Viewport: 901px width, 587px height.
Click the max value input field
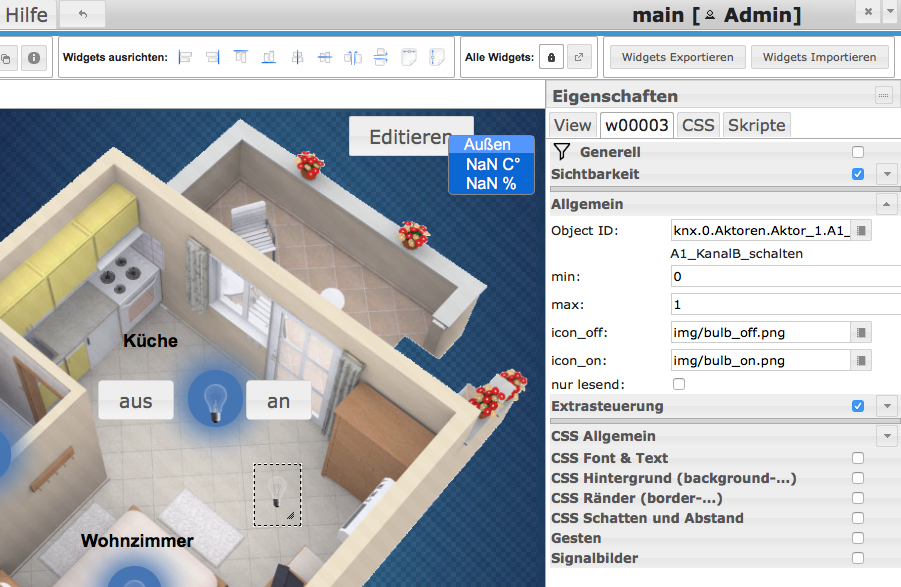click(x=785, y=304)
